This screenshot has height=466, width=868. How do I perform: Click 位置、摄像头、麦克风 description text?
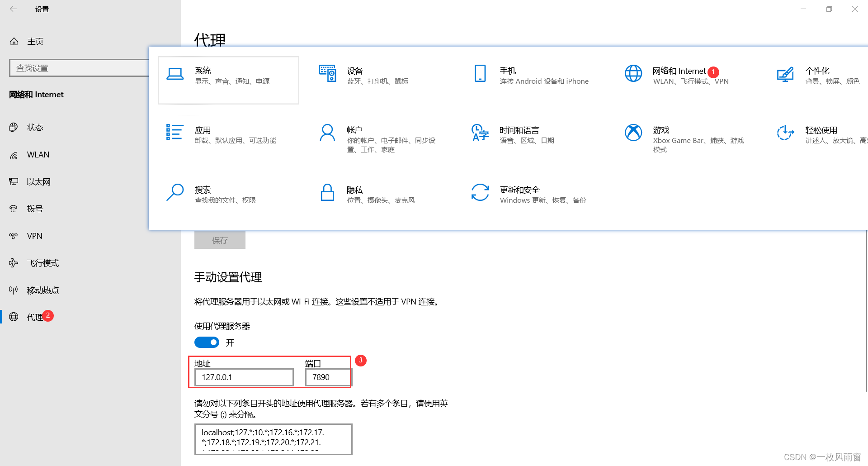click(x=381, y=200)
